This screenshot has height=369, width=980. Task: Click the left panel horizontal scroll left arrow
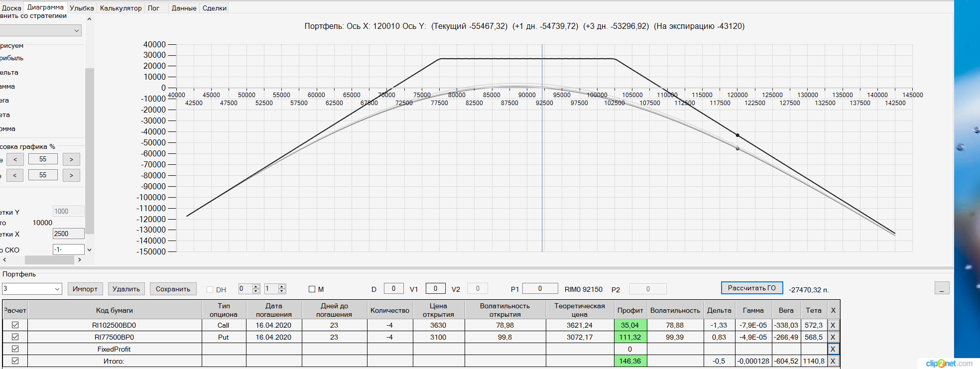point(4,259)
